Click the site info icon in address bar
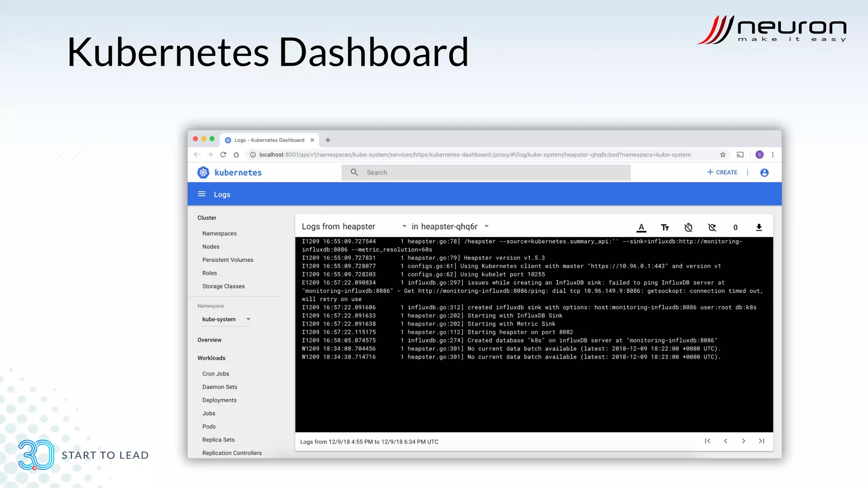Screen dimensions: 868x488 [x=253, y=155]
